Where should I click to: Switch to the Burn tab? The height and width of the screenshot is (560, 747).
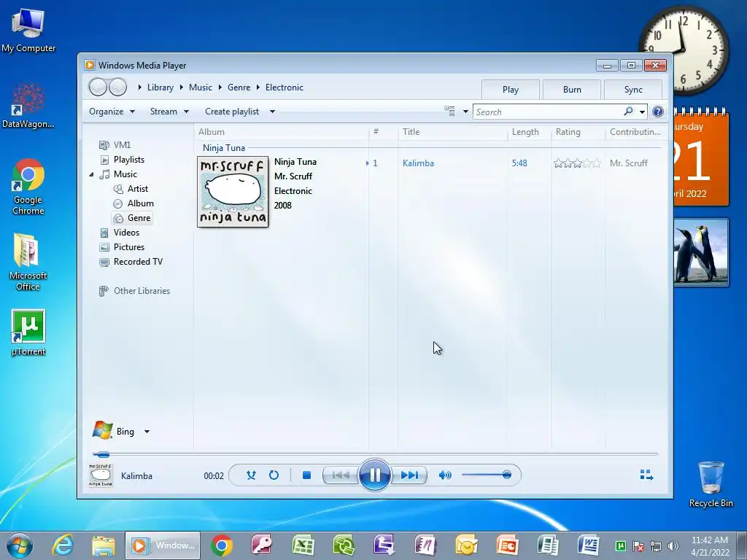click(x=572, y=90)
